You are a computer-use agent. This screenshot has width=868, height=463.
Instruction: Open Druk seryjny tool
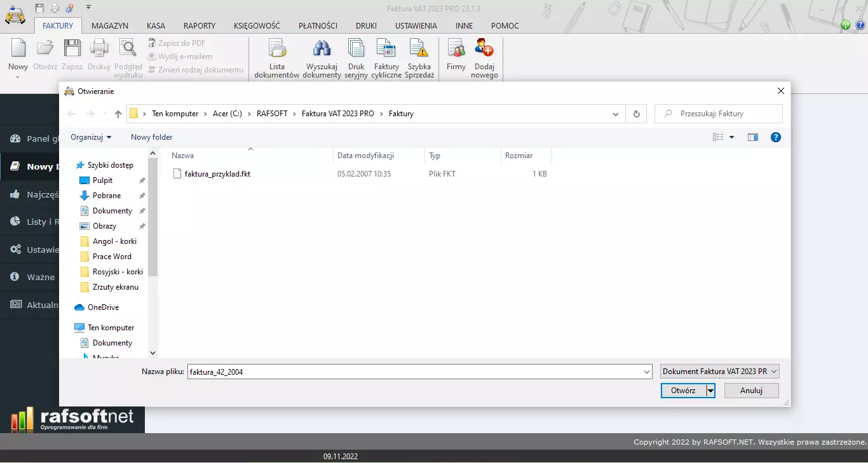coord(356,57)
